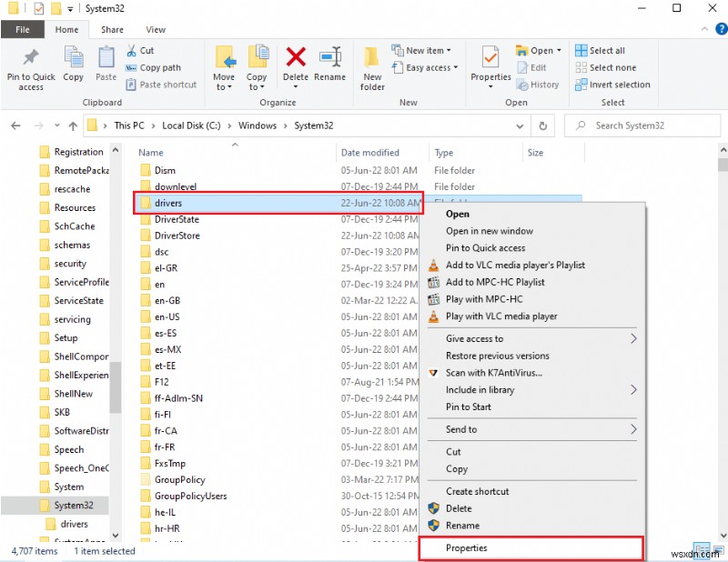Click Paste shortcut in the ribbon
The height and width of the screenshot is (562, 728).
(x=162, y=85)
